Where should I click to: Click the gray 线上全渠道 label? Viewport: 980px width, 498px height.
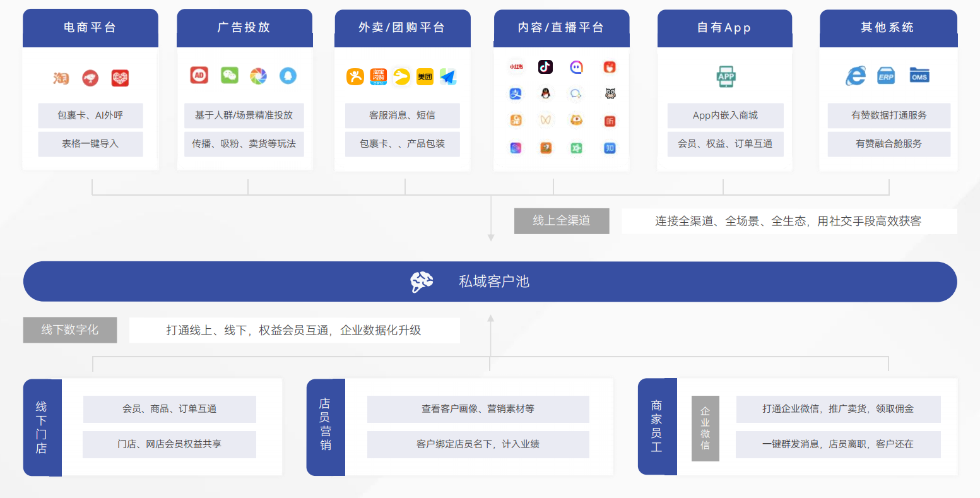(562, 221)
